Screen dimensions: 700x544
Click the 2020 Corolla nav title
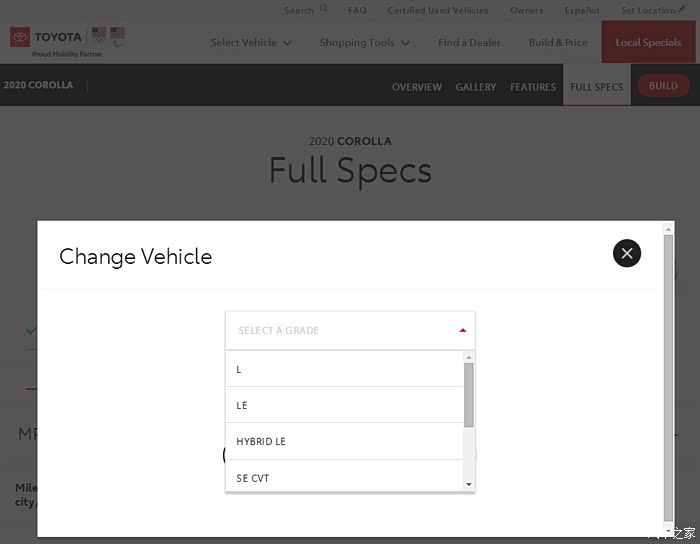click(38, 85)
